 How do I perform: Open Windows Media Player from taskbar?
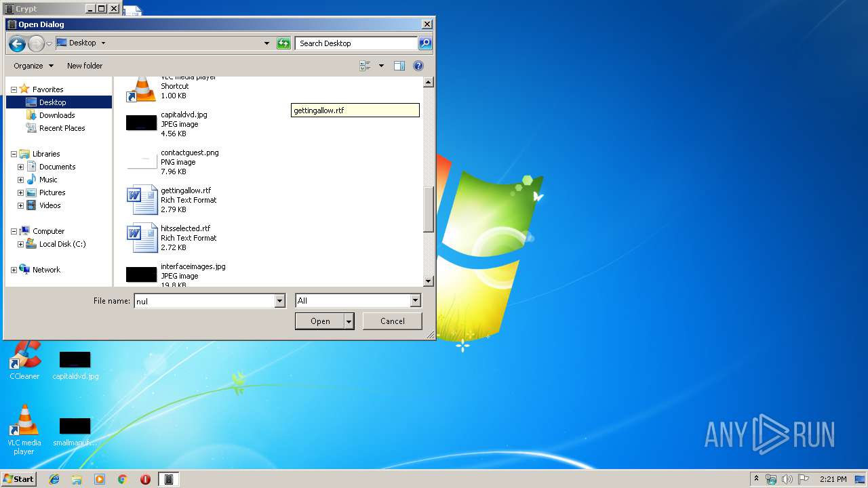(x=100, y=479)
